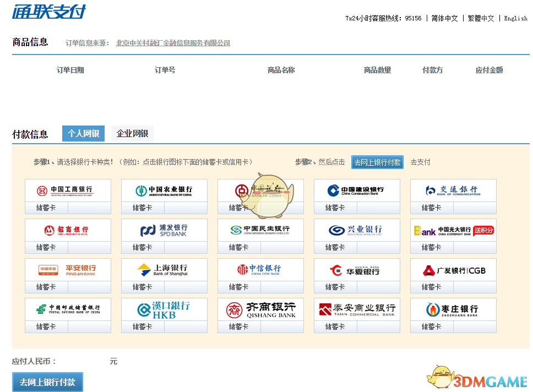Screen dimensions: 533x392
Task: Select Agricultural Bank of China logo
Action: pyautogui.click(x=164, y=190)
